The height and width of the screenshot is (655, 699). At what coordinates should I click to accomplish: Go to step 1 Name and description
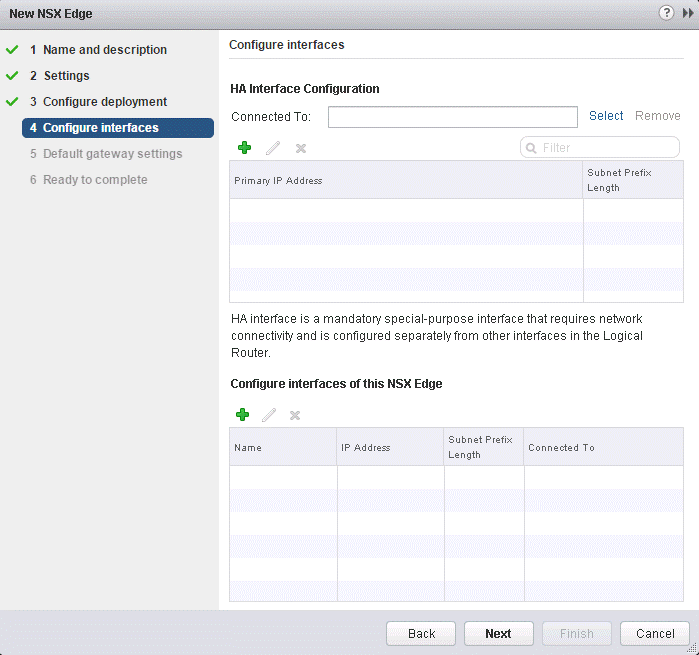(x=104, y=50)
